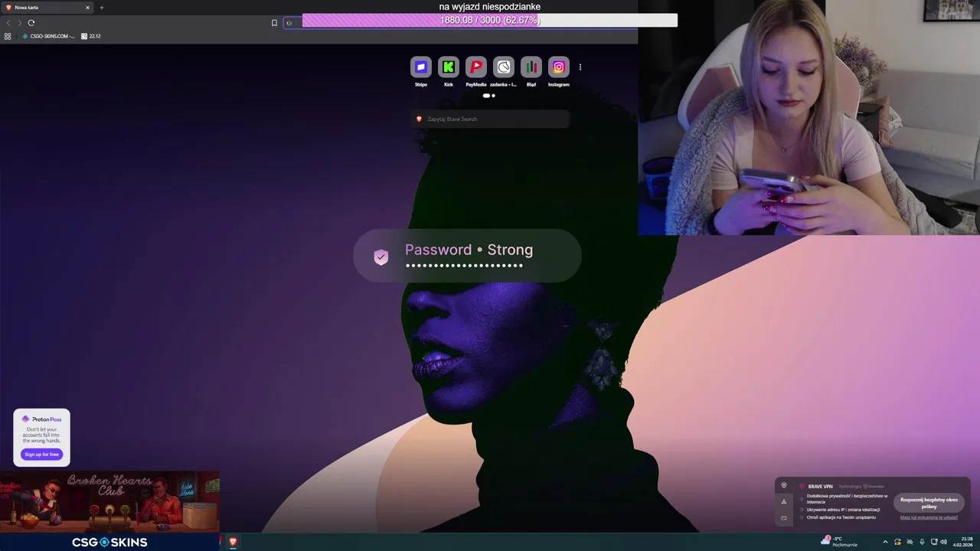This screenshot has width=980, height=551.
Task: Open the zadanka shortcut tile
Action: pos(503,67)
